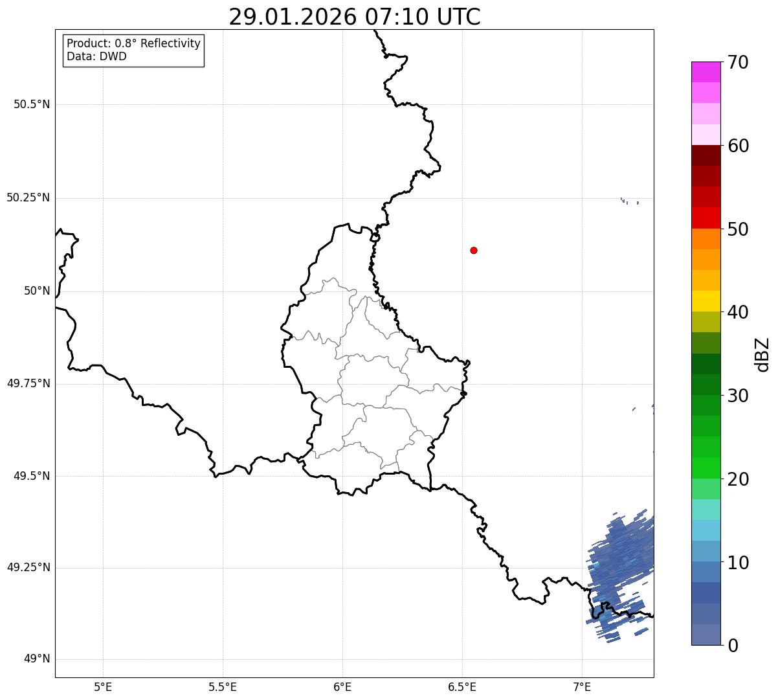Viewport: 778px width, 700px height.
Task: Click the colorbar tick label '70'
Action: [x=739, y=62]
